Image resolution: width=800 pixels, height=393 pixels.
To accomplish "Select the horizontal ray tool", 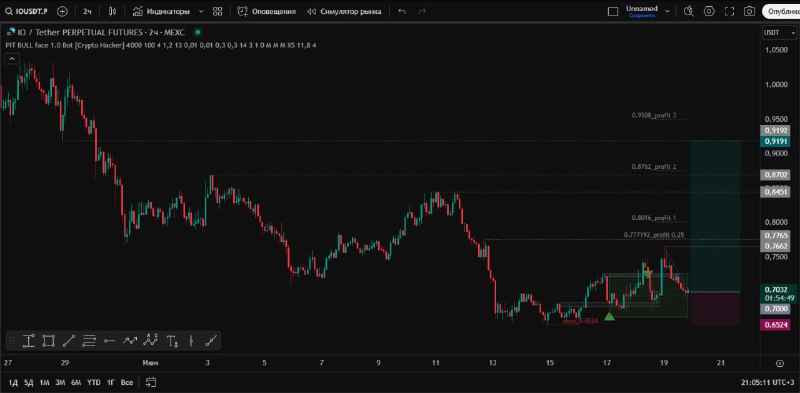I will click(x=109, y=341).
